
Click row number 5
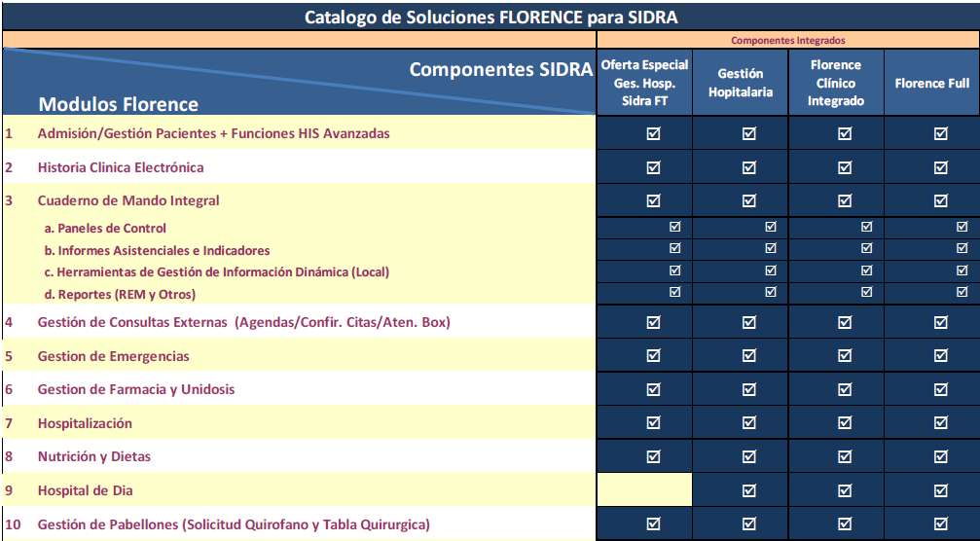tap(9, 356)
